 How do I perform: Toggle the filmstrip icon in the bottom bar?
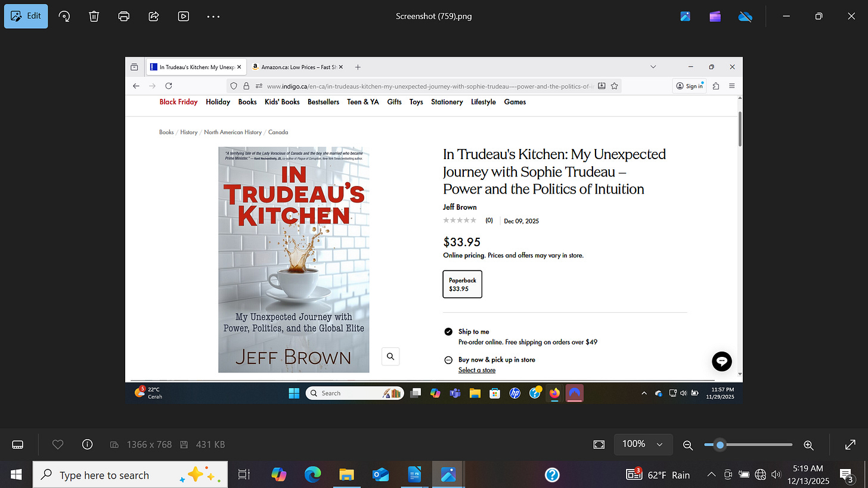[x=18, y=445]
